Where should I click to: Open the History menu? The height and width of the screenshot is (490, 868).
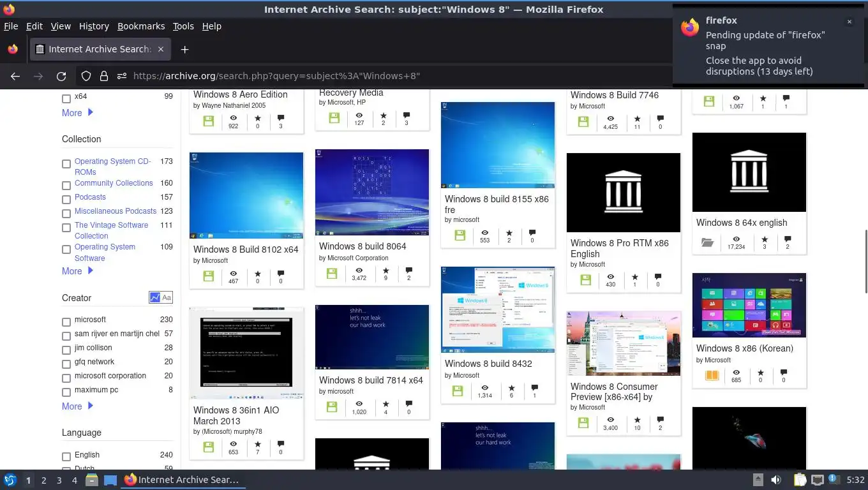coord(94,26)
